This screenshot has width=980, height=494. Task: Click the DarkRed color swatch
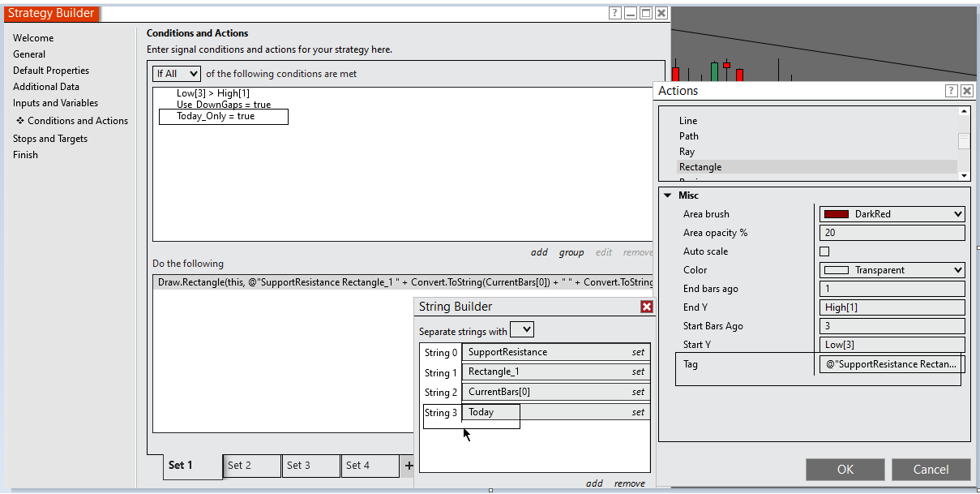click(837, 214)
